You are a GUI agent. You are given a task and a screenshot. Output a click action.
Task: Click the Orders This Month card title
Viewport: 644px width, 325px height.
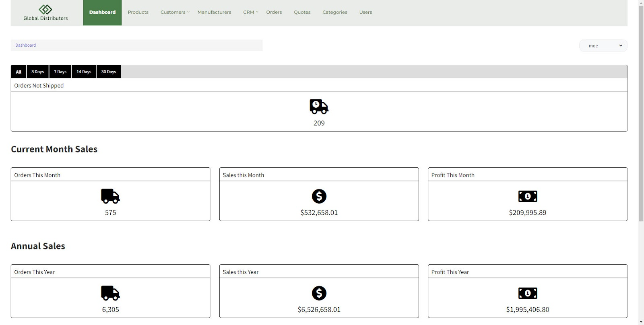pos(37,175)
